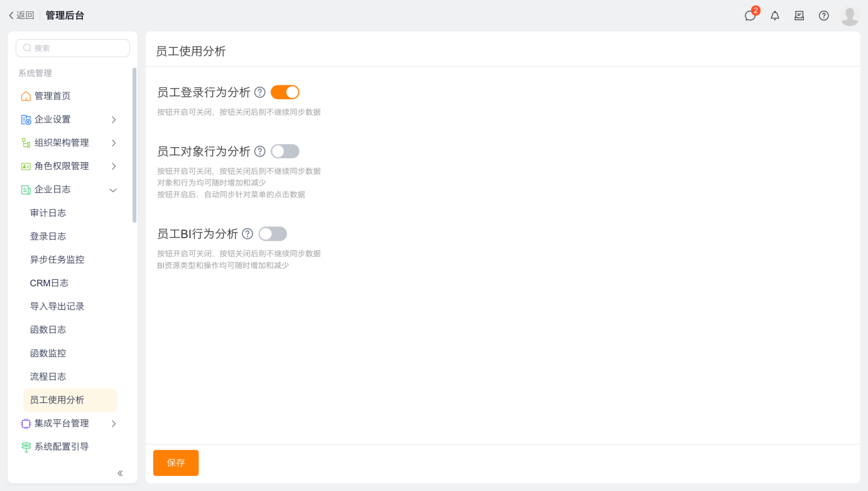868x491 pixels.
Task: Click the 保存 button
Action: [176, 463]
